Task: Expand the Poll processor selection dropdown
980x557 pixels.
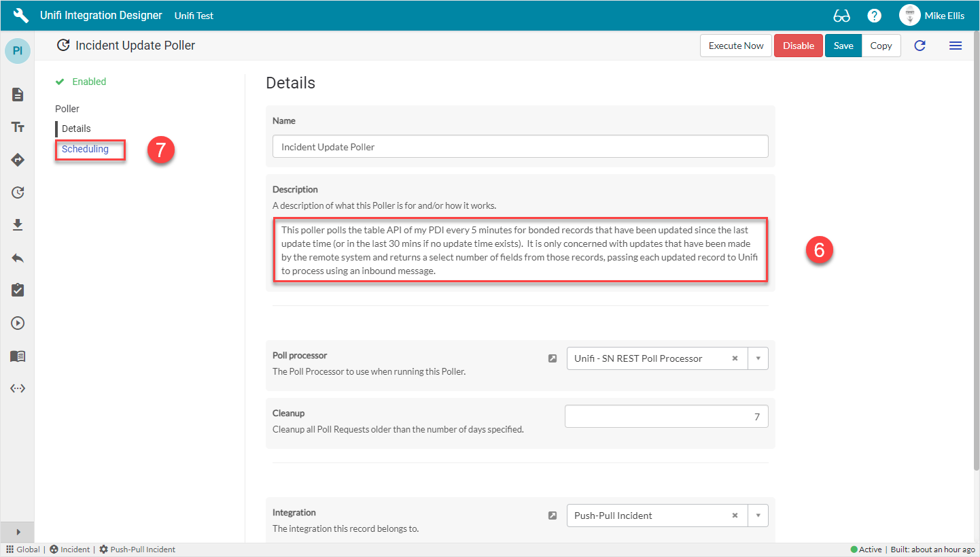Action: coord(758,358)
